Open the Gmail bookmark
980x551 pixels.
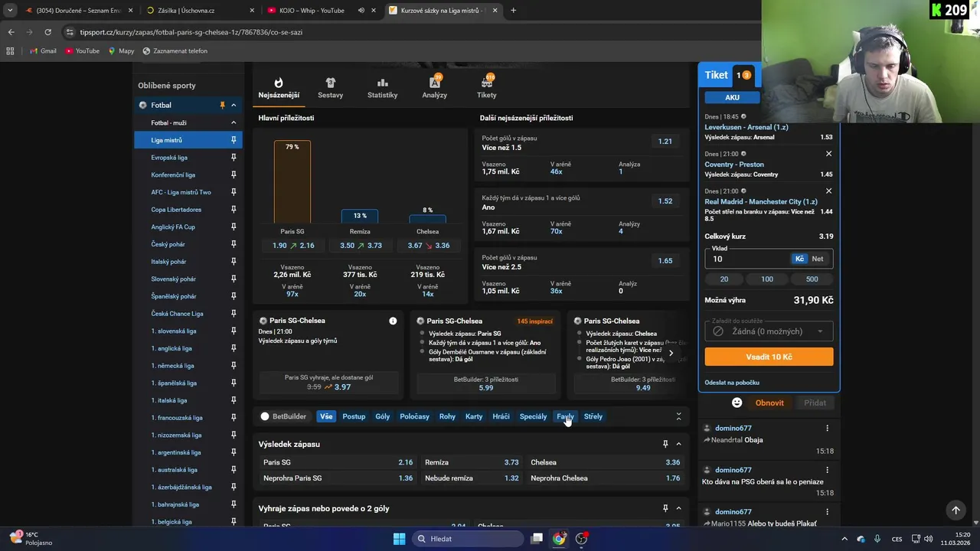coord(43,51)
